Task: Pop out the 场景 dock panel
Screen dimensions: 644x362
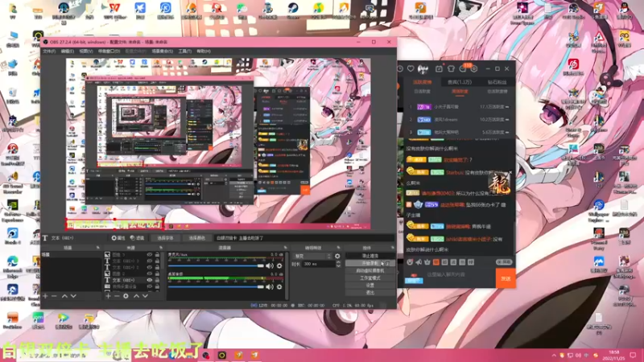Action: coord(97,248)
